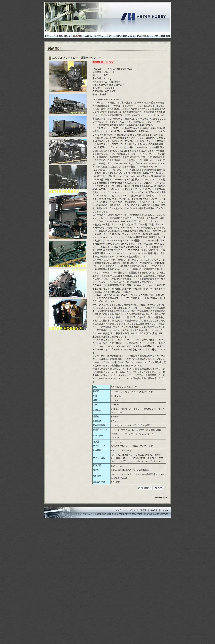The height and width of the screenshot is (644, 215).
Task: Click the 車輪配列 spec table label
Action: (101, 410)
